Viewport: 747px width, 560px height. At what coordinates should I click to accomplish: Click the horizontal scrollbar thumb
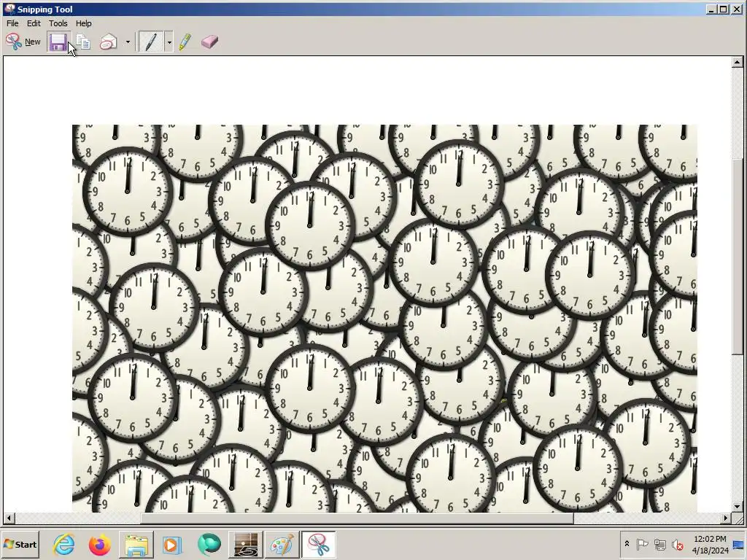coord(357,518)
